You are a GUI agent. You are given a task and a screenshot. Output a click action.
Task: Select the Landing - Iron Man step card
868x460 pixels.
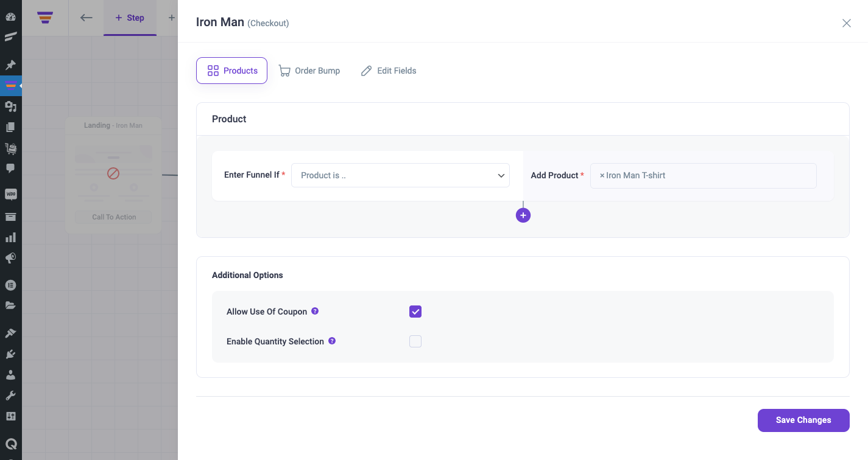tap(113, 175)
